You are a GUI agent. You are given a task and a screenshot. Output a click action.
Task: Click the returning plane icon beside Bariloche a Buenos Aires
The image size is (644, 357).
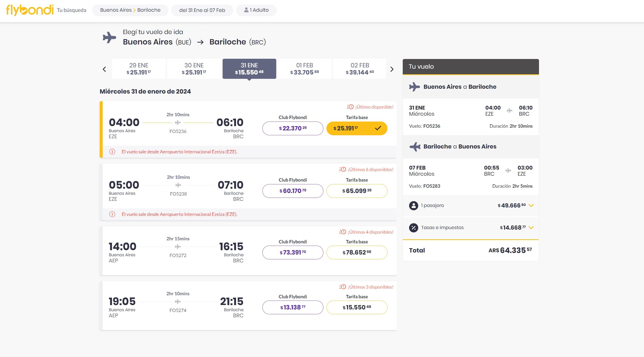point(415,147)
